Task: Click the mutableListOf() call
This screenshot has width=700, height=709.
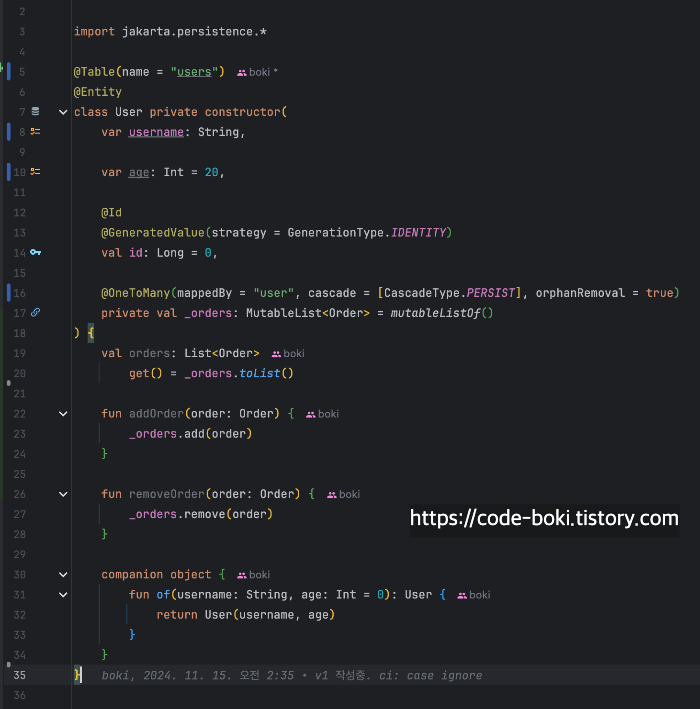Action: point(442,313)
